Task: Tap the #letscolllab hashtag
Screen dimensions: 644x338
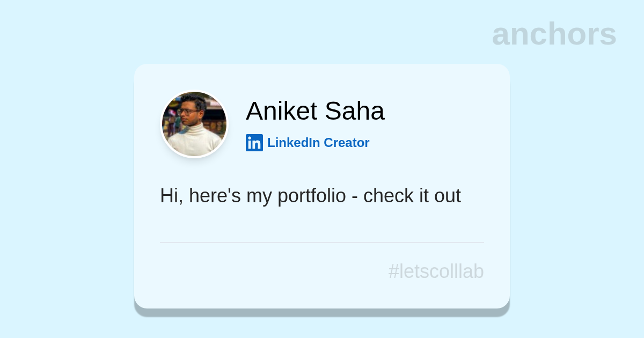Action: (436, 271)
